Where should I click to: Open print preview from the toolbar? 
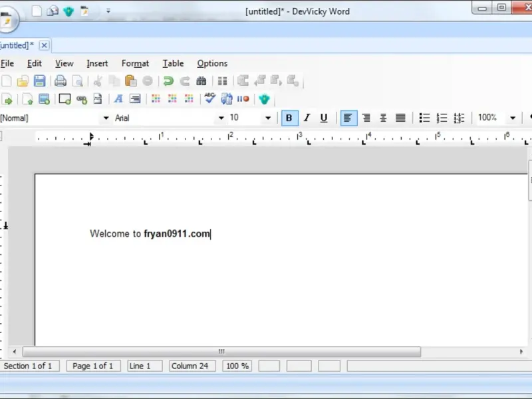coord(77,81)
